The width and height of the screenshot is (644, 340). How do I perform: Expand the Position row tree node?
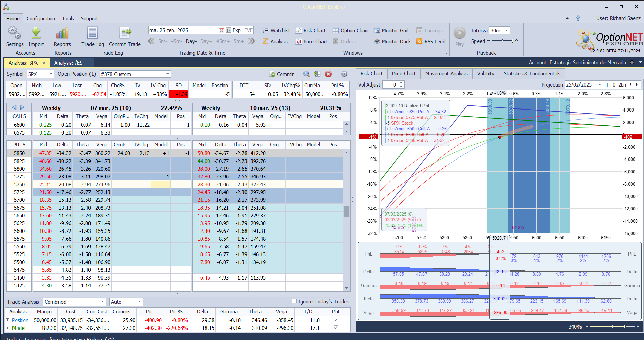8,320
